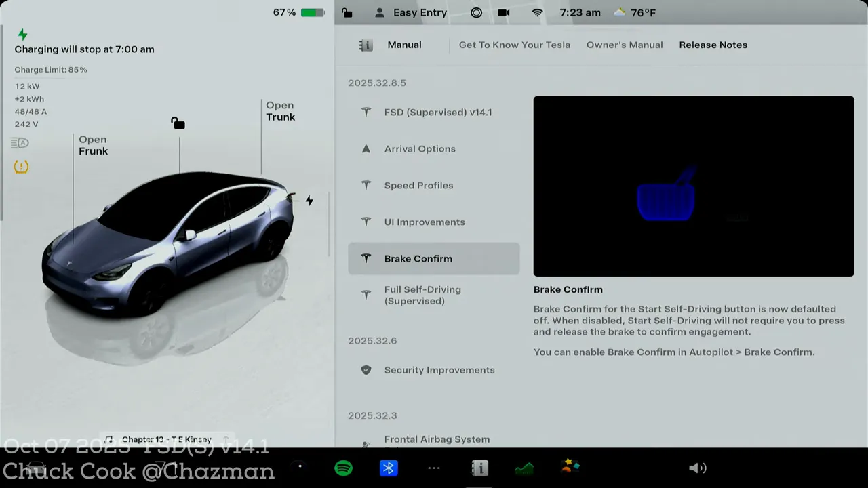Select Speed Profiles release note
Image resolution: width=868 pixels, height=488 pixels.
(418, 186)
